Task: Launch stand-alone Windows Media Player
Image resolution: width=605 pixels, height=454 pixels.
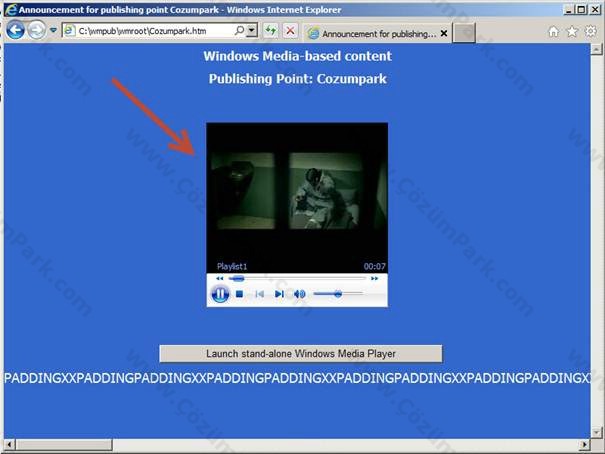Action: pos(301,354)
